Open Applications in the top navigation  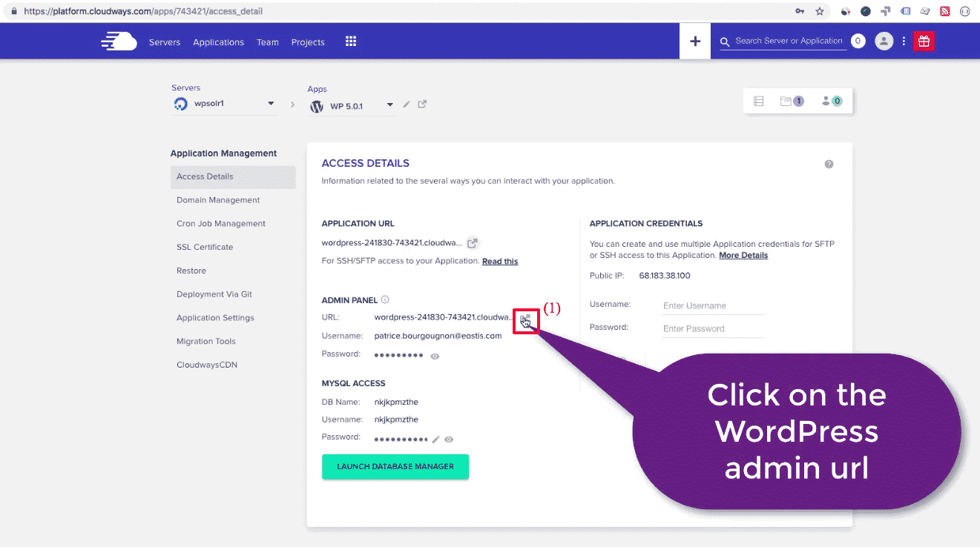coord(218,42)
